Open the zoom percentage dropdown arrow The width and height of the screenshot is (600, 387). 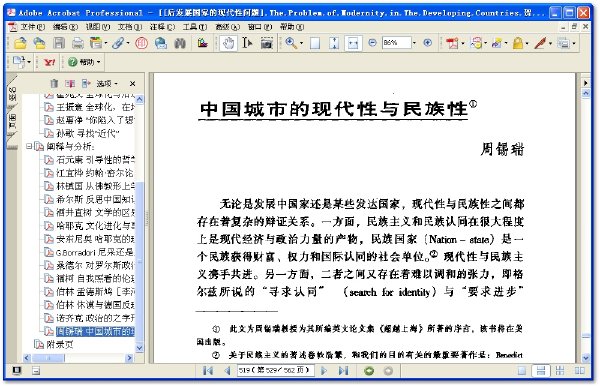414,43
